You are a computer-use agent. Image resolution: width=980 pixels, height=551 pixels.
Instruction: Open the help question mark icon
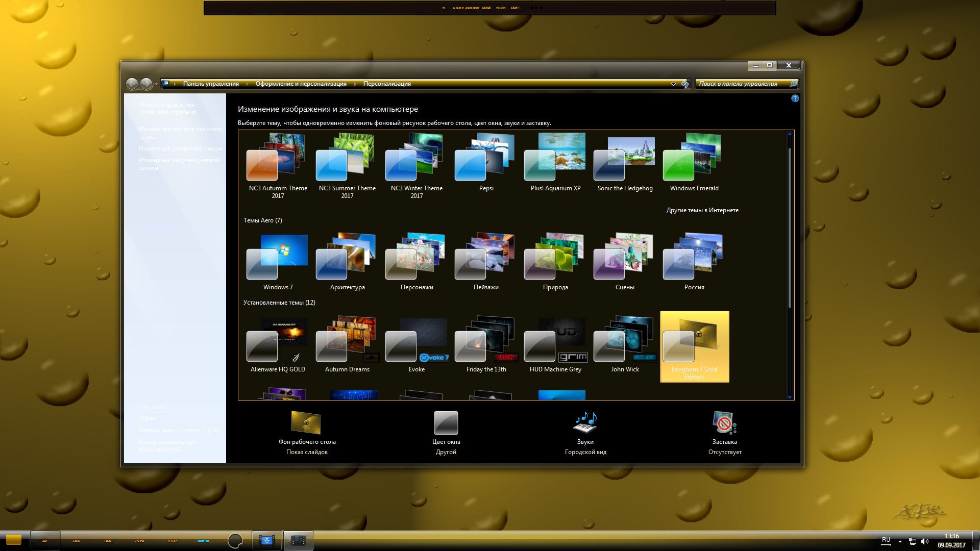[x=795, y=98]
